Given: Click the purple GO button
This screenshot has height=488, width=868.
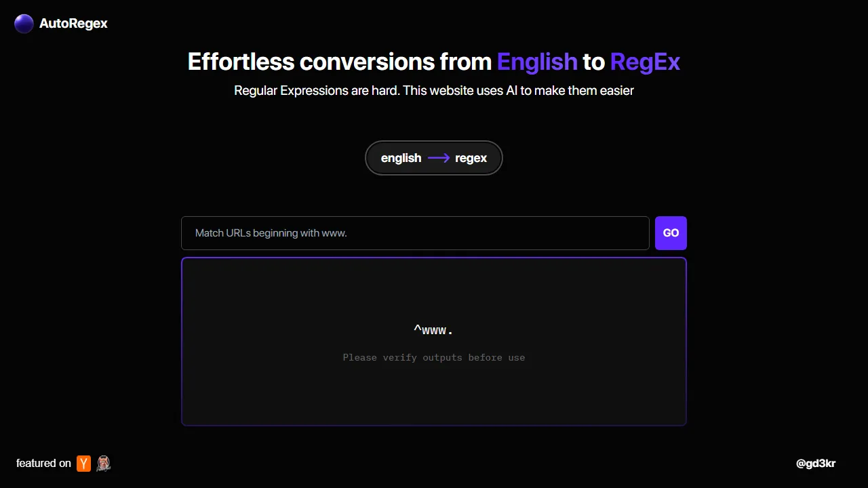Looking at the screenshot, I should (671, 233).
